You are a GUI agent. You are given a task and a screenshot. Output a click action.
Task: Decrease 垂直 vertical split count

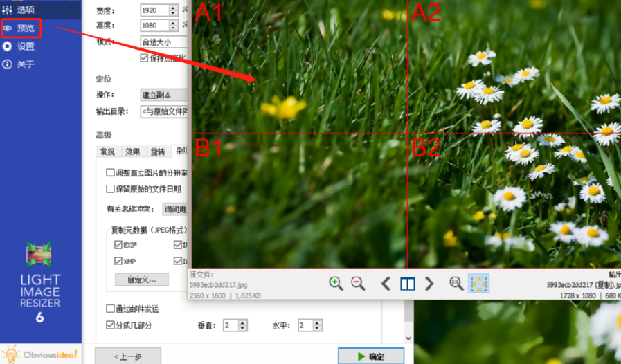243,328
